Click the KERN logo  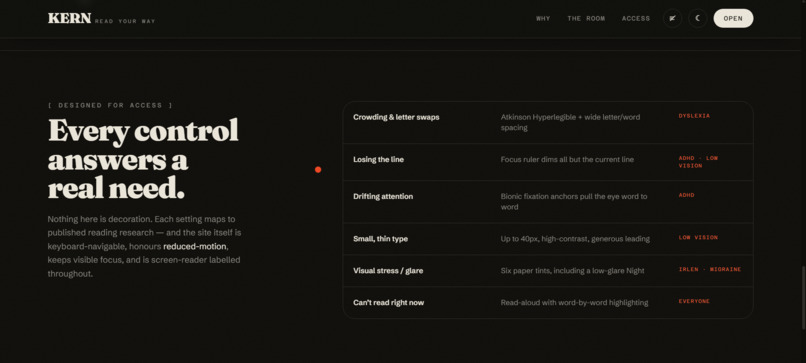[69, 19]
